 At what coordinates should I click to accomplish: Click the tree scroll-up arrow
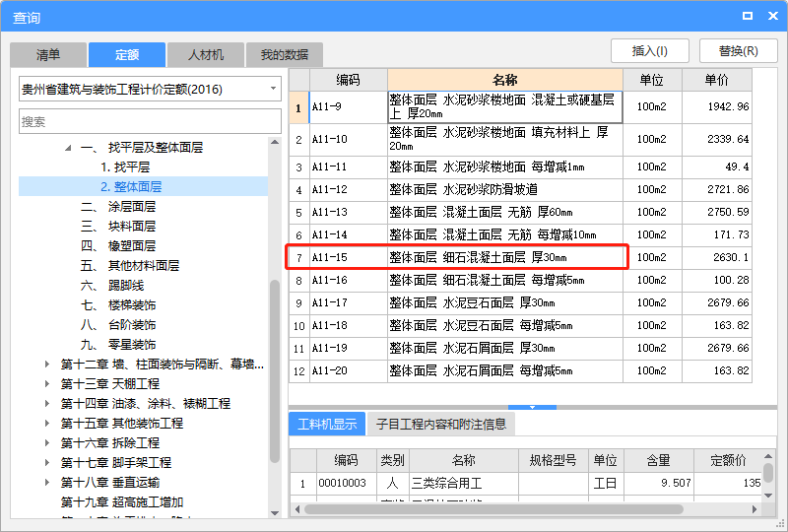(x=275, y=142)
